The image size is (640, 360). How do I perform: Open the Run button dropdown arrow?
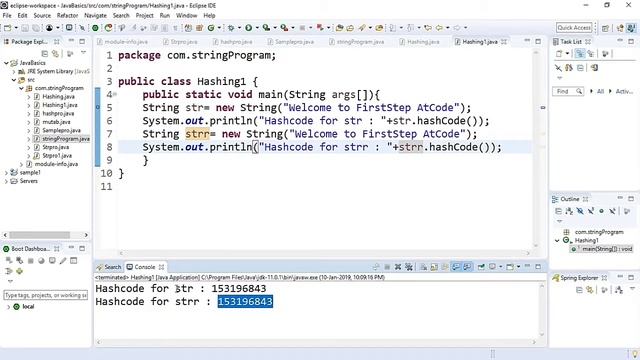pyautogui.click(x=257, y=28)
